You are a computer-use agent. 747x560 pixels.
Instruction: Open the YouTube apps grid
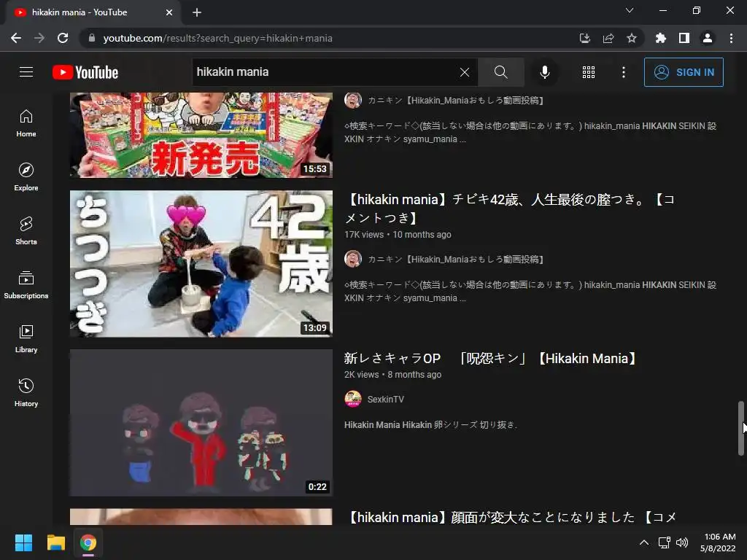coord(589,72)
